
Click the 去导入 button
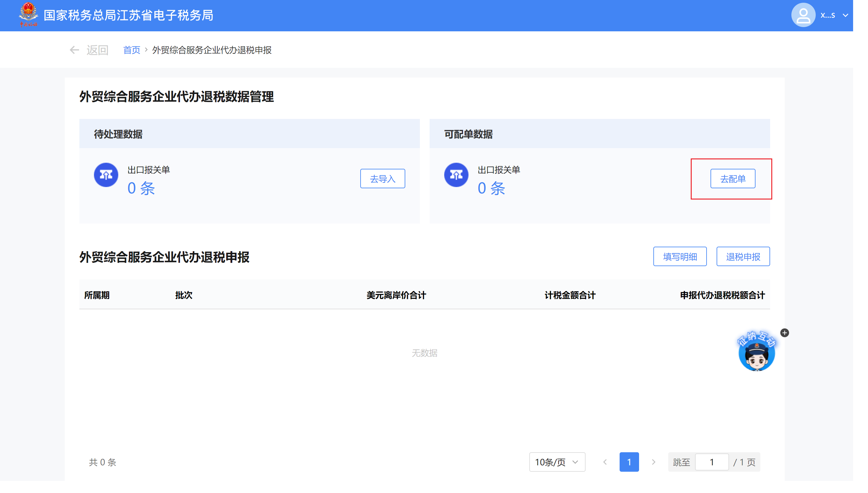[x=382, y=179]
